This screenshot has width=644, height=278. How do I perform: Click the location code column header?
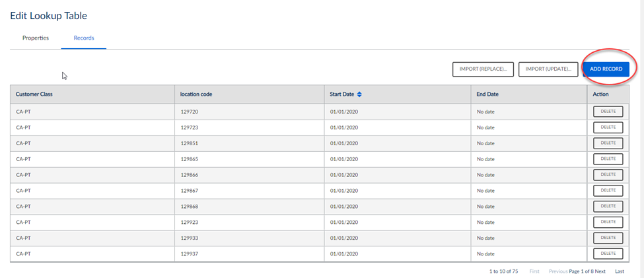tap(196, 94)
